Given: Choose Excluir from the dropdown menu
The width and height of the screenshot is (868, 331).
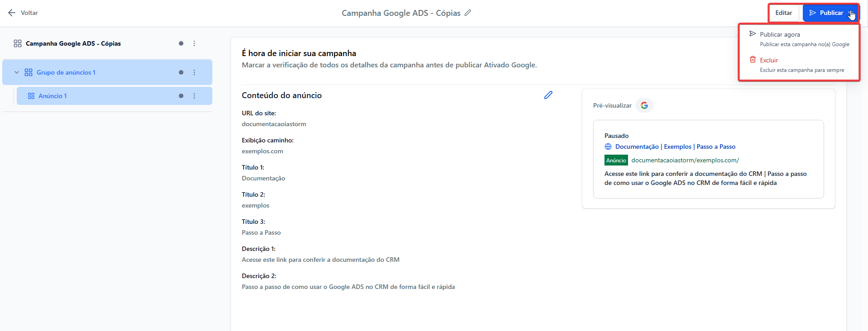Looking at the screenshot, I should [769, 60].
